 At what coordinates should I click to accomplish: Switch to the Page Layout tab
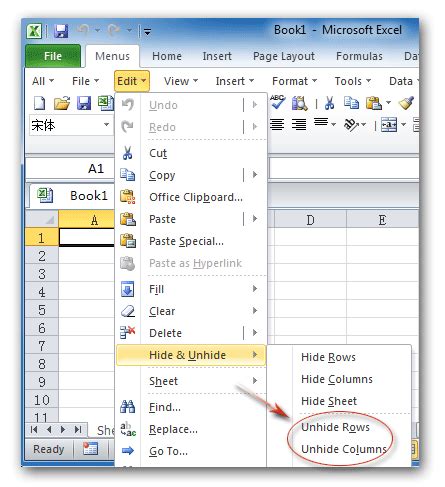point(284,56)
